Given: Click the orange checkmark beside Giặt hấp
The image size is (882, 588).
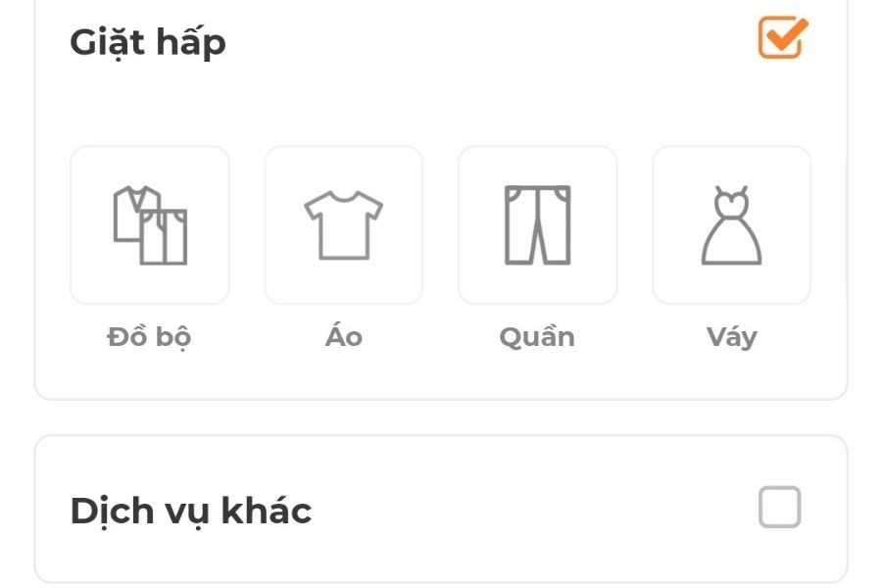Looking at the screenshot, I should click(782, 38).
